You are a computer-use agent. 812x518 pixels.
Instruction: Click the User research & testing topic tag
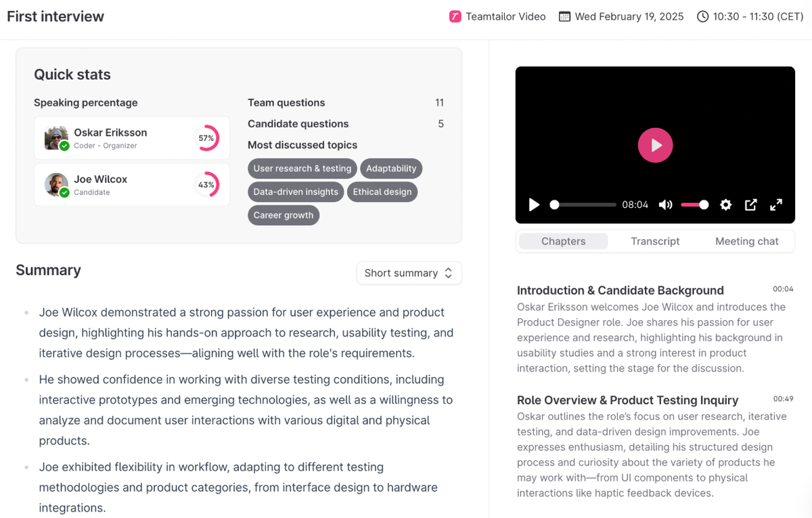(x=302, y=169)
